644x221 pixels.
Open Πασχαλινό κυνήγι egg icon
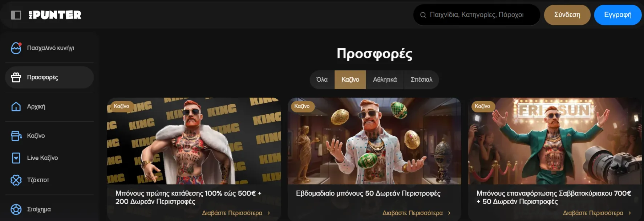[16, 48]
